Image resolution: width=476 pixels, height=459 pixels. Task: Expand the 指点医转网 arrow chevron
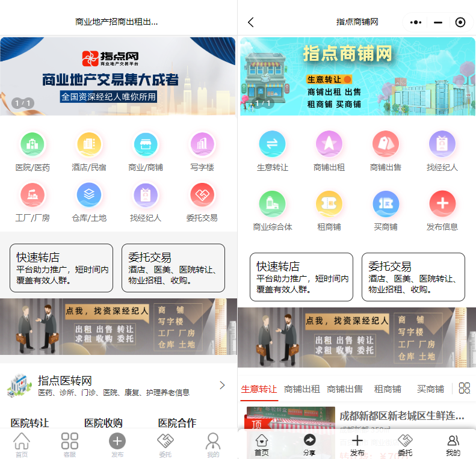coord(222,385)
